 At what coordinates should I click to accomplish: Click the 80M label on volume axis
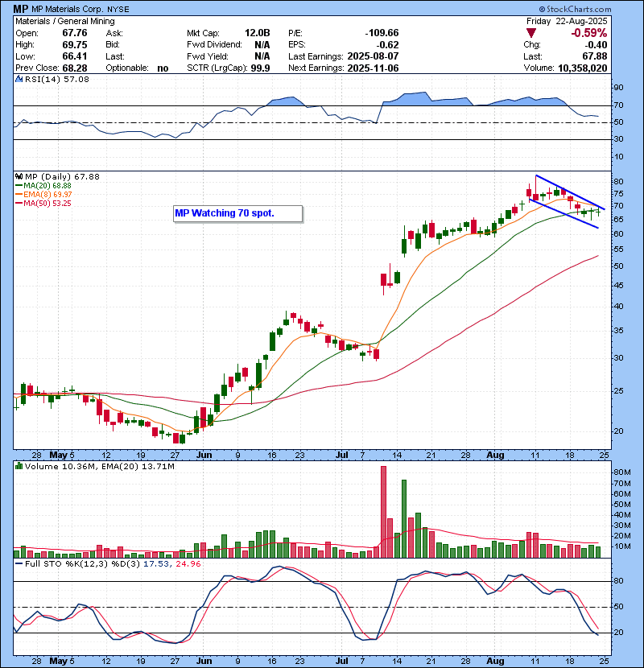[621, 472]
